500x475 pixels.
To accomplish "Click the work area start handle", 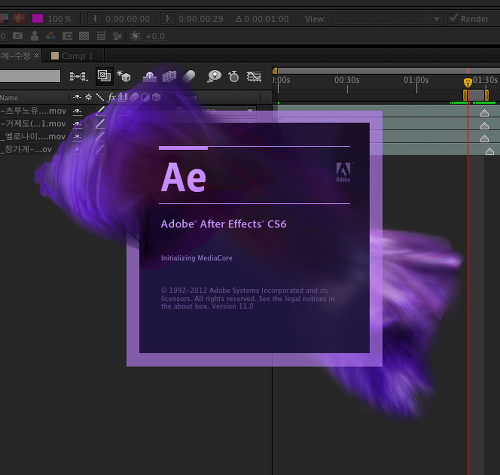I will click(465, 95).
